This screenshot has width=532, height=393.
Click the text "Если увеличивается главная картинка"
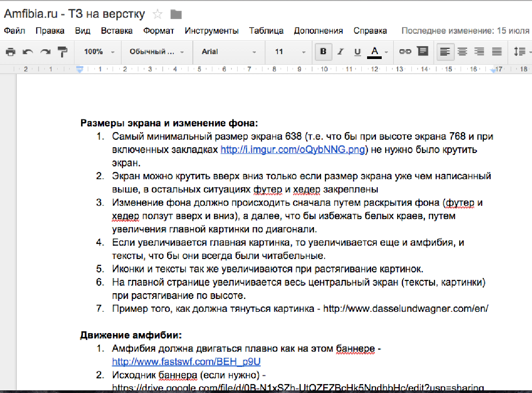[x=203, y=243]
